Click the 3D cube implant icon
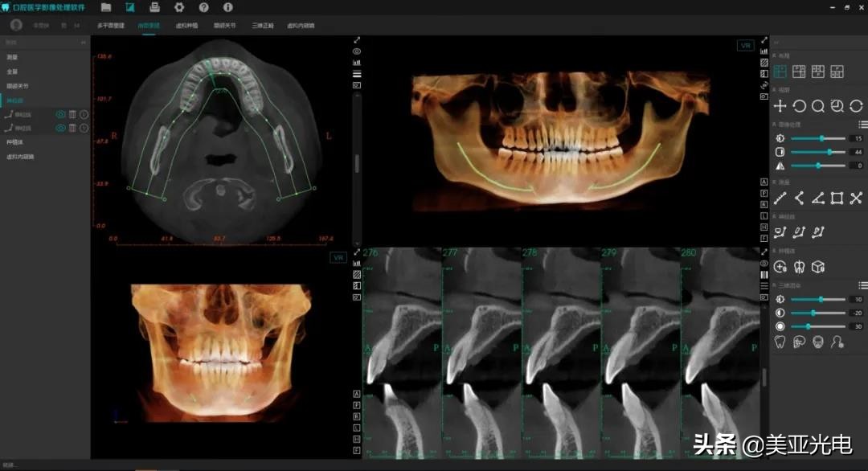The image size is (868, 471). tap(817, 267)
